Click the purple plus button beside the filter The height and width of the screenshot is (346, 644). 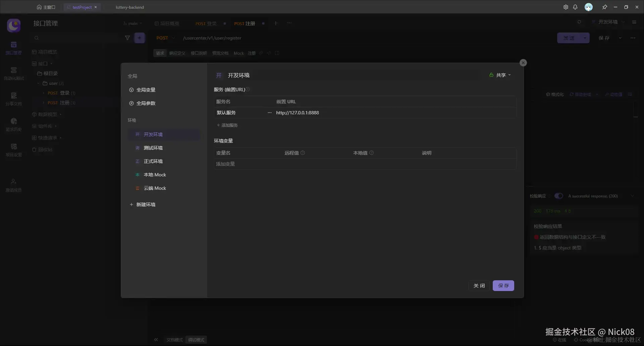140,38
